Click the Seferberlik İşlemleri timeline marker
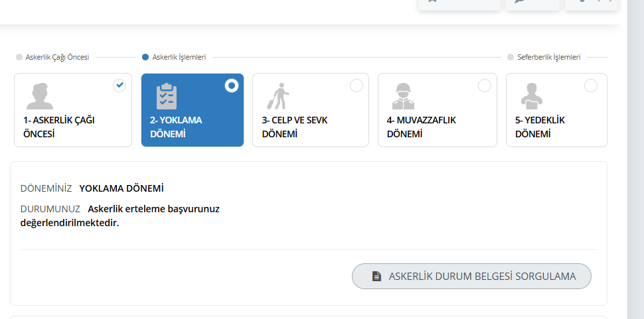644x319 pixels. [x=511, y=57]
